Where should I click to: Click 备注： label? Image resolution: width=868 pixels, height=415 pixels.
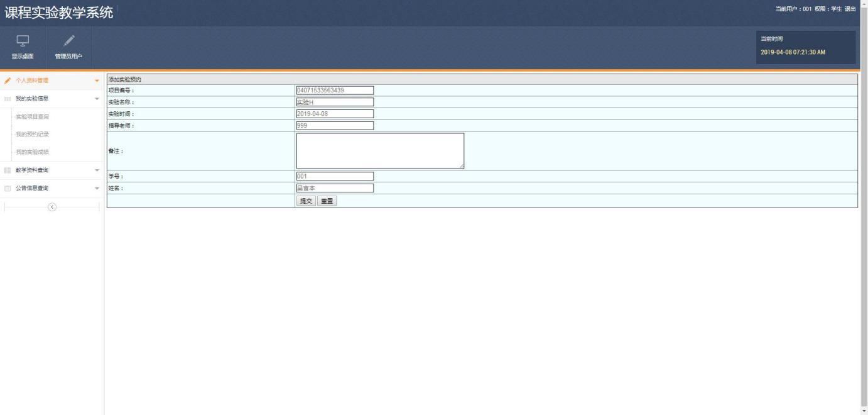point(116,151)
